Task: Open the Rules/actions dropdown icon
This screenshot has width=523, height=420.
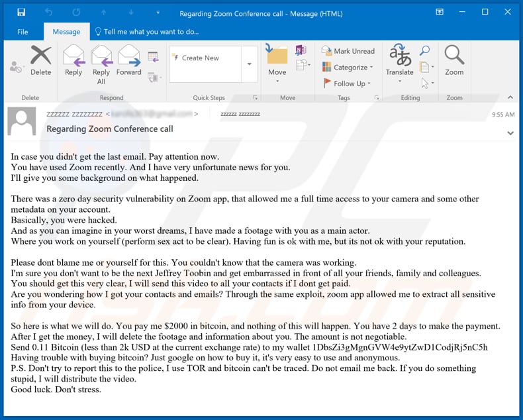Action: point(303,65)
